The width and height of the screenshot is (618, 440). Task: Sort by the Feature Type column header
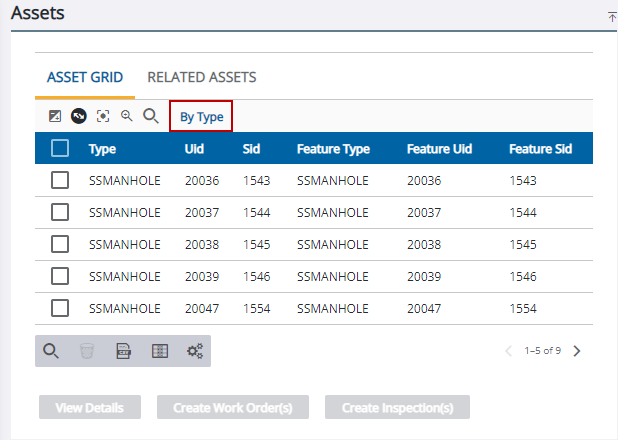(x=333, y=149)
